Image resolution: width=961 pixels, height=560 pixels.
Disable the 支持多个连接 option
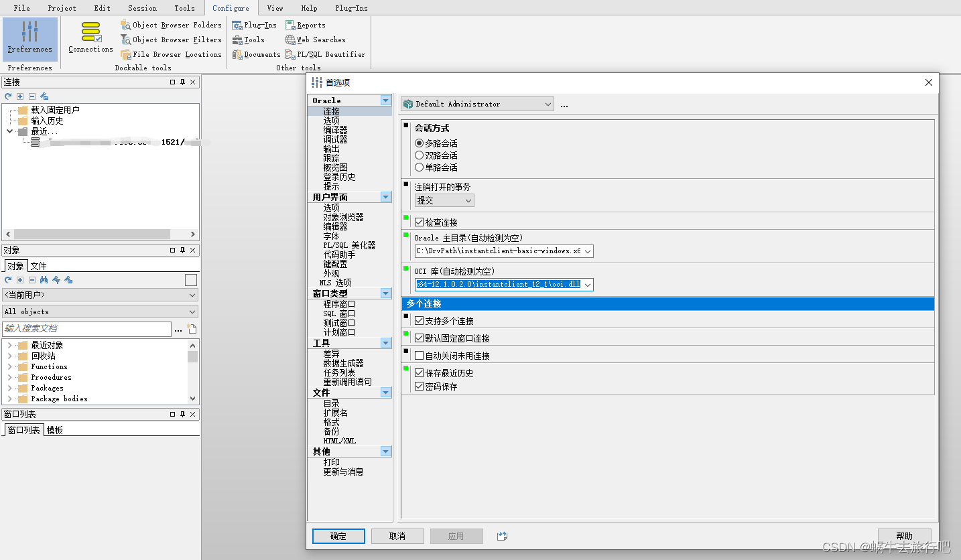coord(418,320)
